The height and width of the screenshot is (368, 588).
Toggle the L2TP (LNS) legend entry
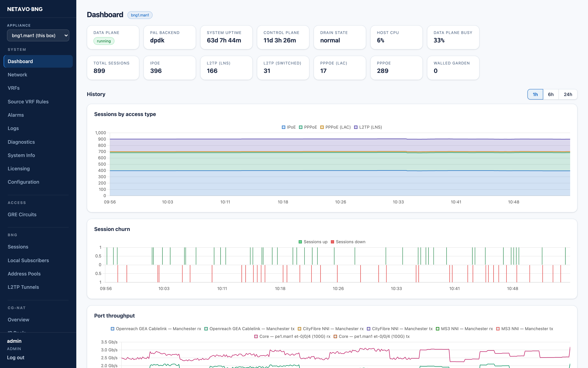pos(368,127)
